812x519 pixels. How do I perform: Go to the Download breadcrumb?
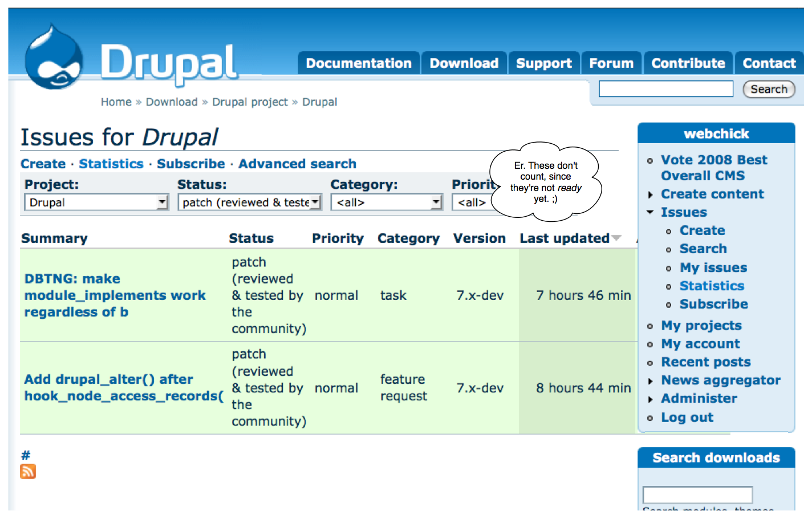pos(172,102)
